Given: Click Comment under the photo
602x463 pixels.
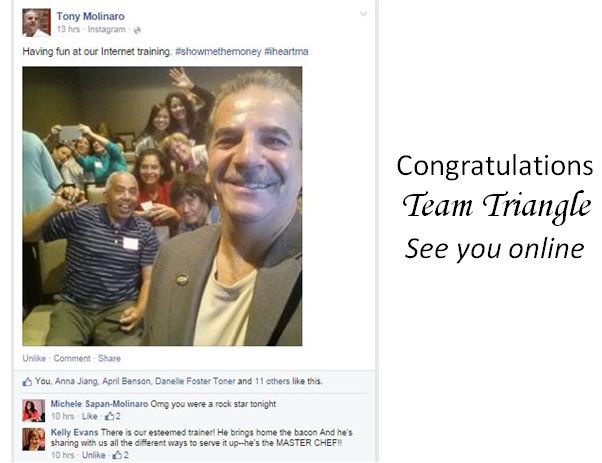Looking at the screenshot, I should point(72,358).
